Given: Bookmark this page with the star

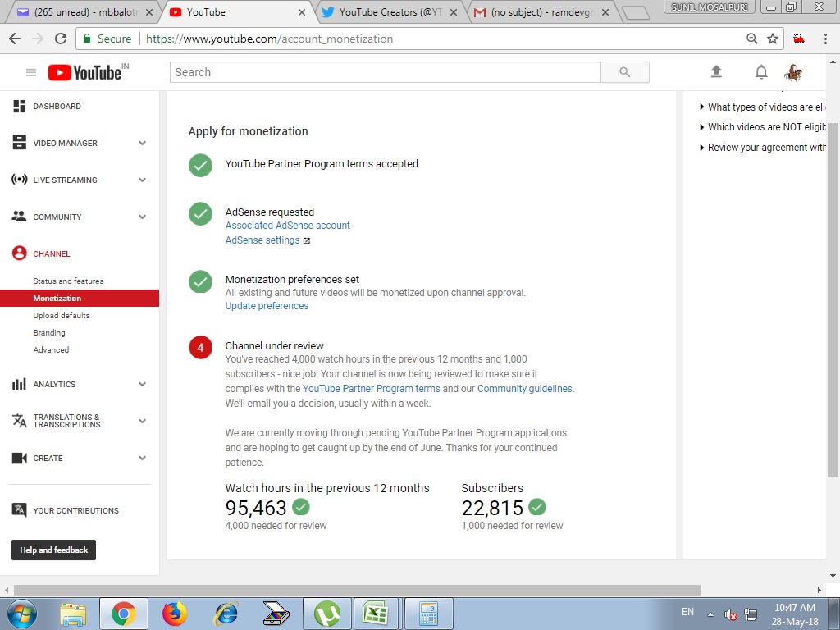Looking at the screenshot, I should 773,39.
